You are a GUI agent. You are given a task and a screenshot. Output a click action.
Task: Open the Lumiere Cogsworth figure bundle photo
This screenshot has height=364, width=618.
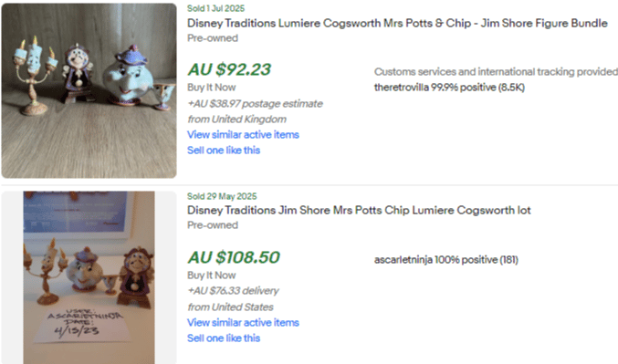click(89, 90)
